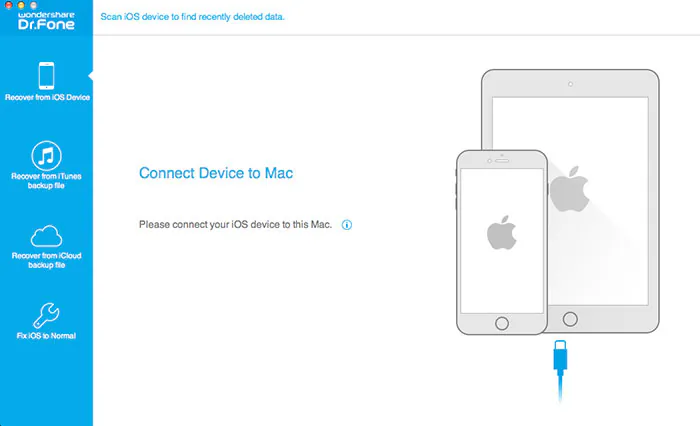The image size is (700, 426).
Task: Click the Connect Device to Mac heading
Action: 216,173
